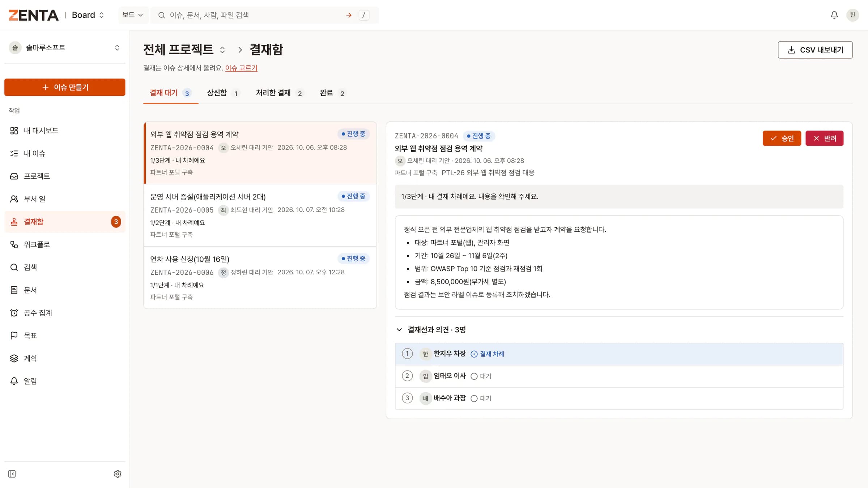Go to 검색 in sidebar
Viewport: 868px width, 488px height.
(x=65, y=267)
